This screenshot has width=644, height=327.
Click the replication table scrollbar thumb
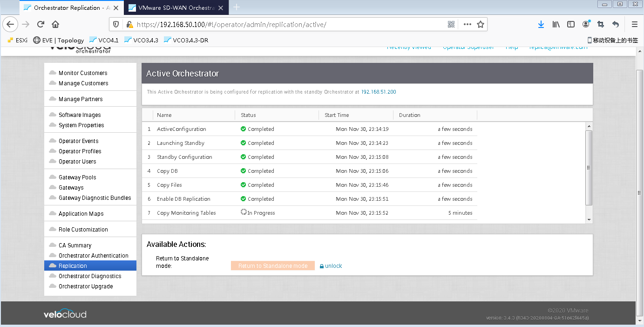[x=589, y=168]
